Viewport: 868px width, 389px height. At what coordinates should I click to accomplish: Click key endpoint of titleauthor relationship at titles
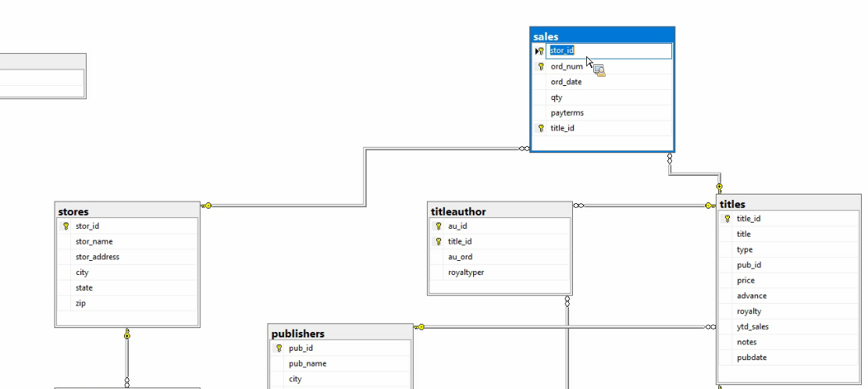[710, 205]
